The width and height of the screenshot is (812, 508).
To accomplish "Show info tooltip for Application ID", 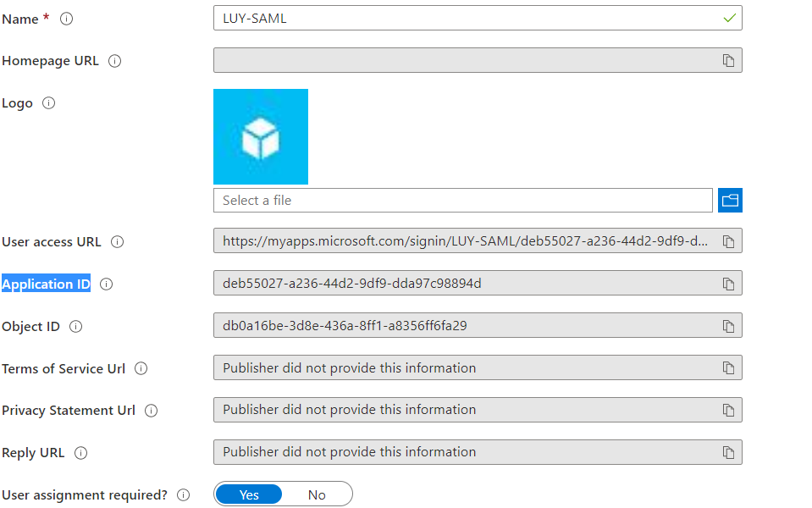I will tap(106, 284).
